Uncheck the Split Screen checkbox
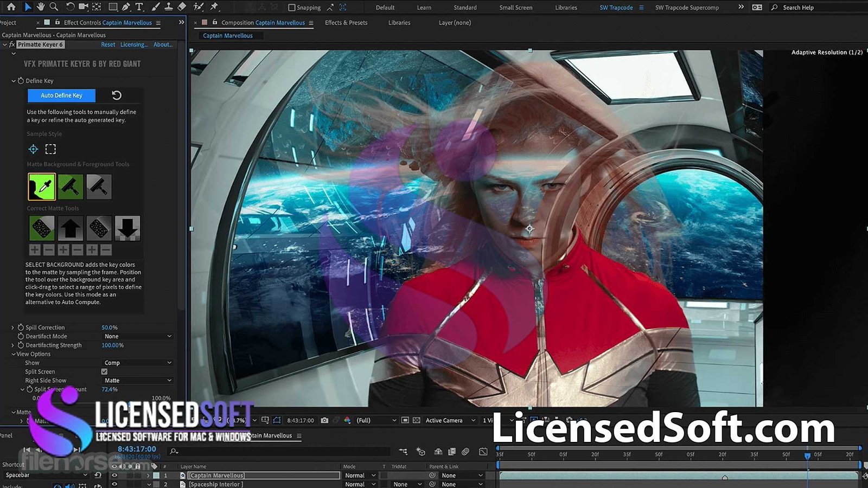868x488 pixels. (x=104, y=371)
